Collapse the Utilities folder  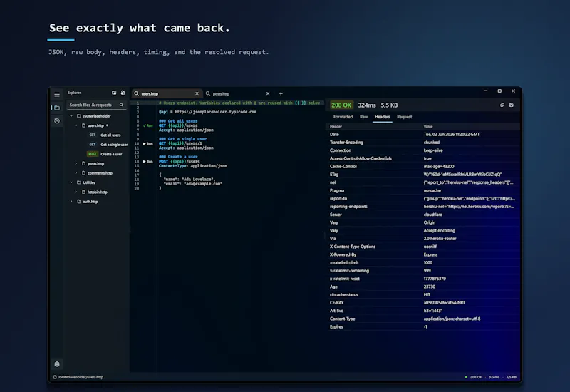click(71, 182)
